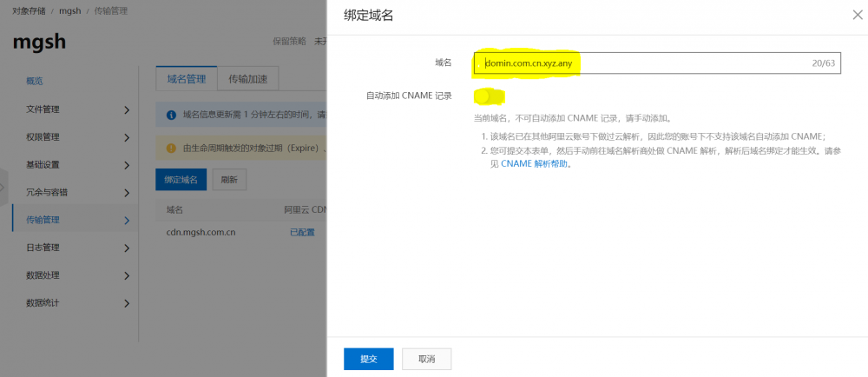Expand the 权限管理 chevron arrow
This screenshot has height=377, width=868.
click(x=127, y=137)
